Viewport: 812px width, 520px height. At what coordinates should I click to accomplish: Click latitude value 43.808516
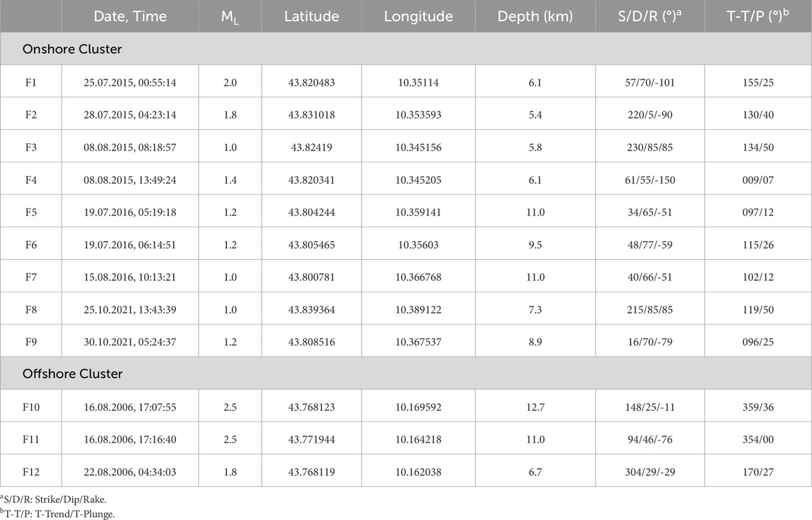pyautogui.click(x=311, y=343)
